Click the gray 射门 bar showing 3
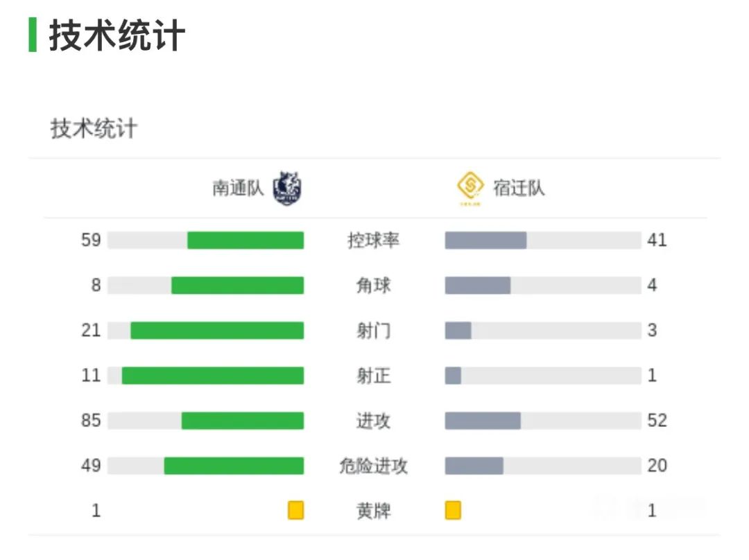749x560 pixels. pos(458,331)
